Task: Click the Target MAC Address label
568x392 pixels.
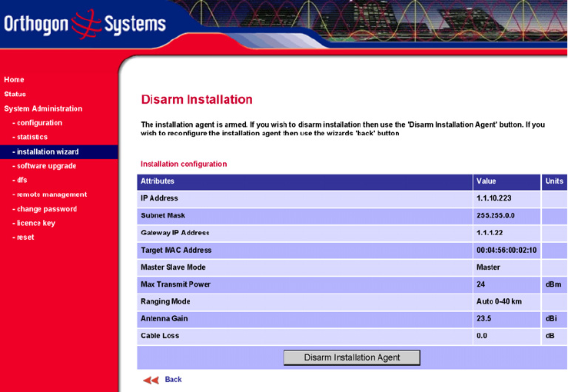Action: [x=176, y=250]
